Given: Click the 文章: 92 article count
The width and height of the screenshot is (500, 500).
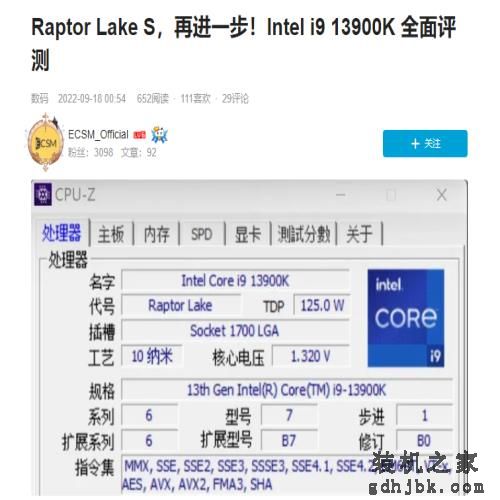Looking at the screenshot, I should tap(138, 152).
